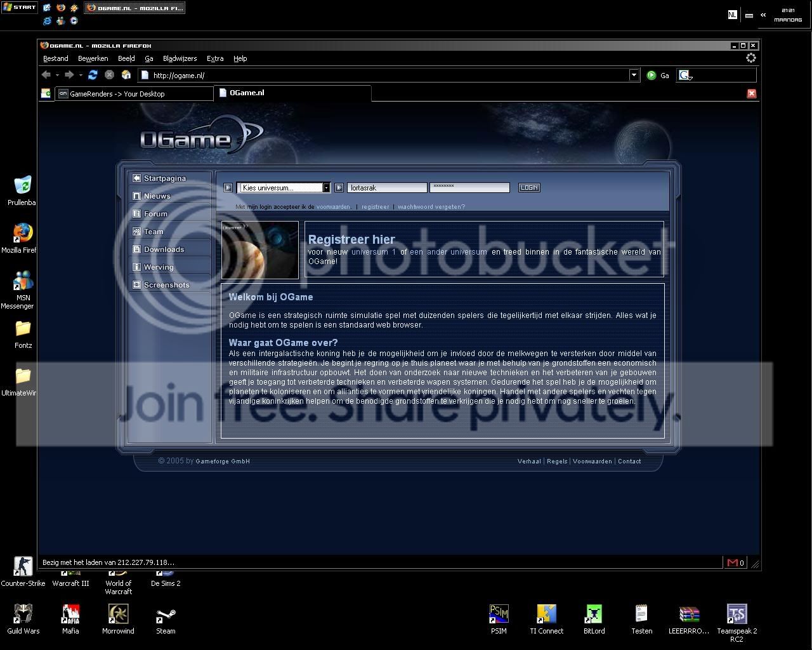Open the Ga menu

[x=149, y=58]
